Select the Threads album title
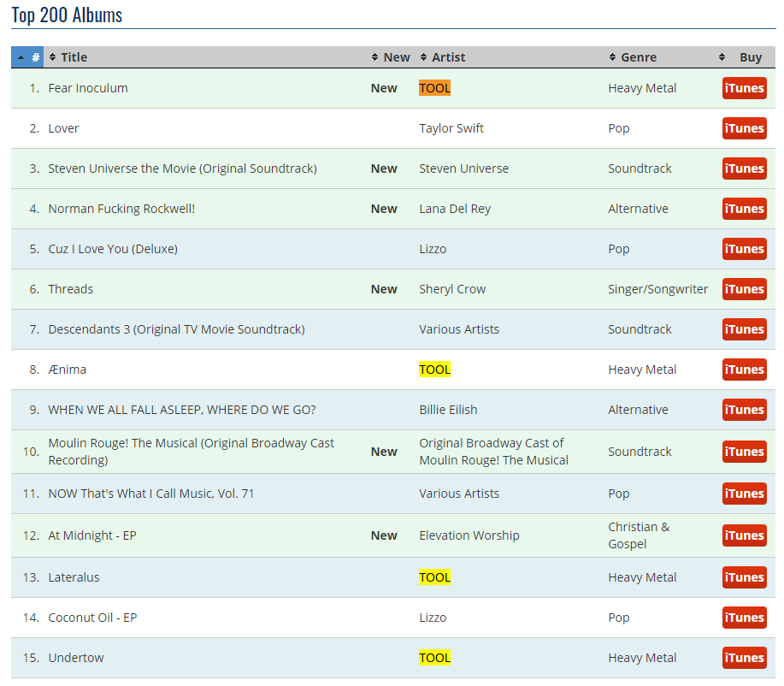Image resolution: width=784 pixels, height=686 pixels. (70, 289)
